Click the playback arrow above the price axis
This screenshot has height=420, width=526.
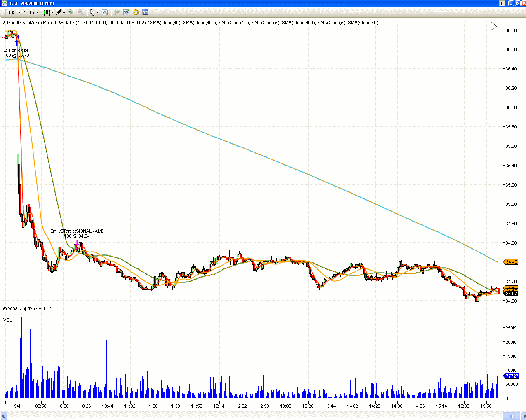point(494,26)
